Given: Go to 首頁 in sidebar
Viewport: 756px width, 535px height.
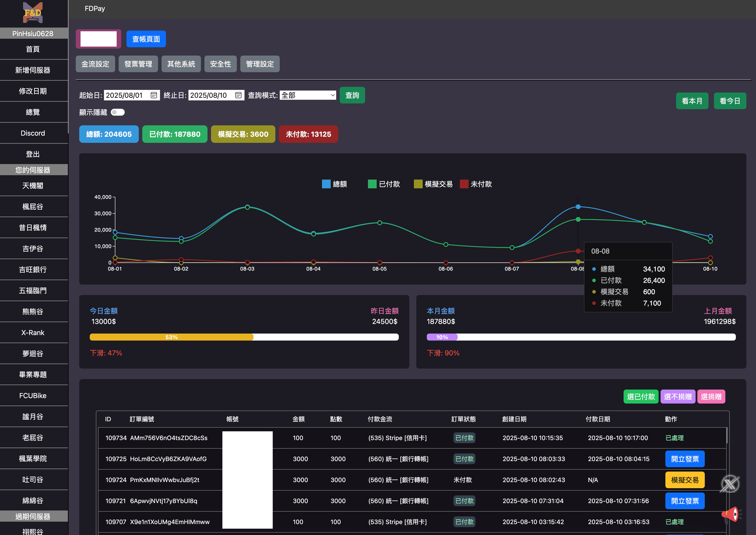Looking at the screenshot, I should (33, 49).
